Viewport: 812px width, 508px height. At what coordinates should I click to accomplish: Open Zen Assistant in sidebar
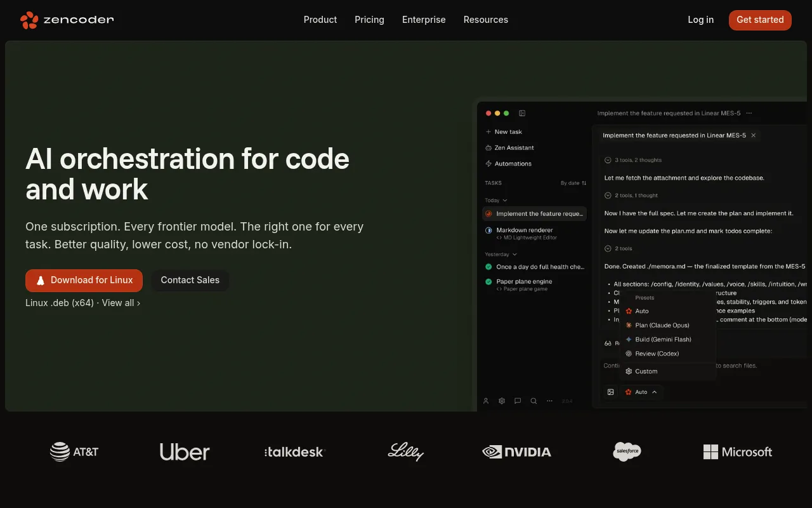[x=509, y=147]
